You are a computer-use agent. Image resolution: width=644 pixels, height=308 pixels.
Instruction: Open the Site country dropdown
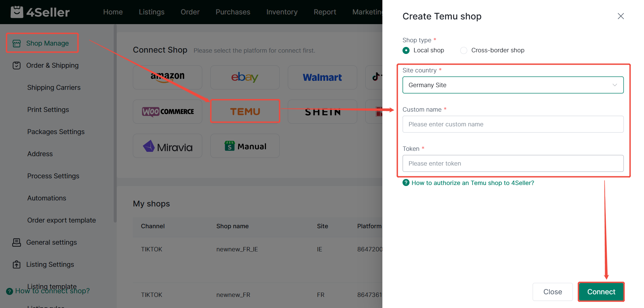pos(513,85)
